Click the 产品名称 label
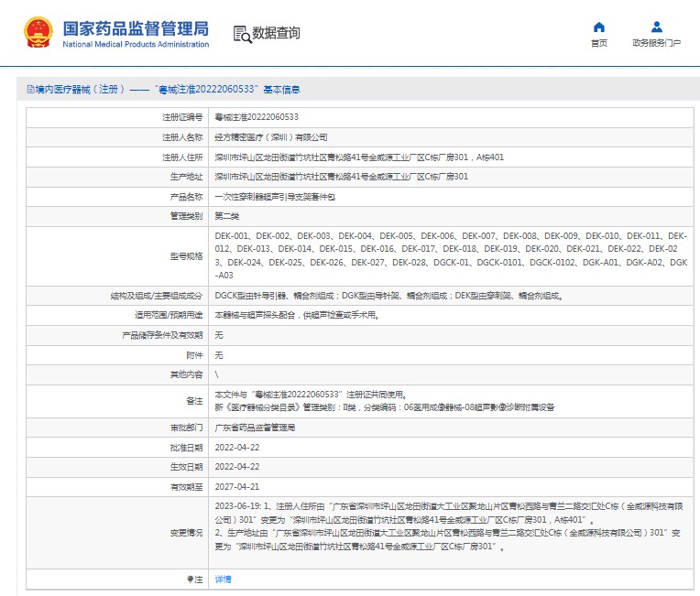The height and width of the screenshot is (596, 700). 186,197
